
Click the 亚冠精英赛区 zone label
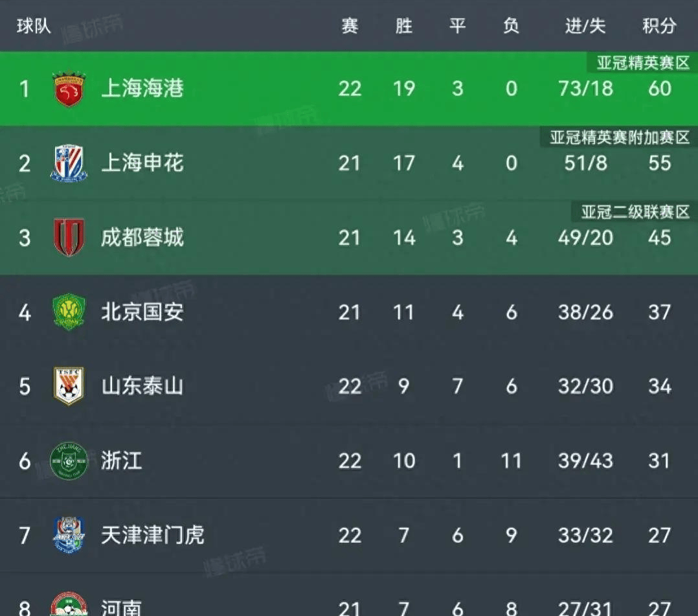643,63
